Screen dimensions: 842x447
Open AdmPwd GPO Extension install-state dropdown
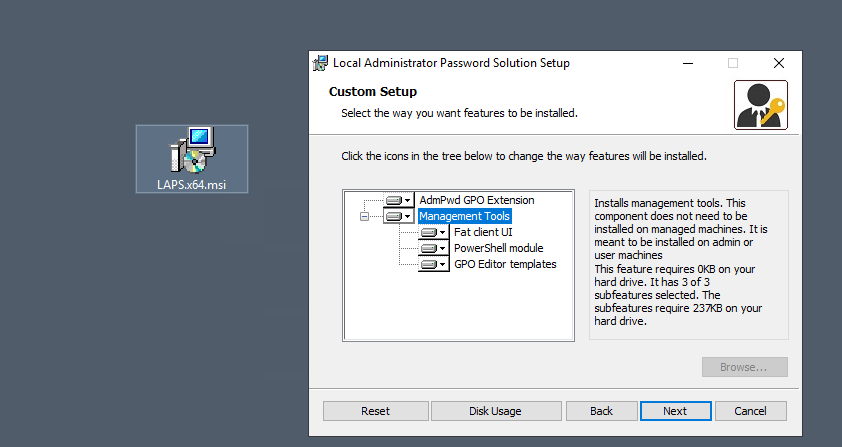pyautogui.click(x=398, y=200)
